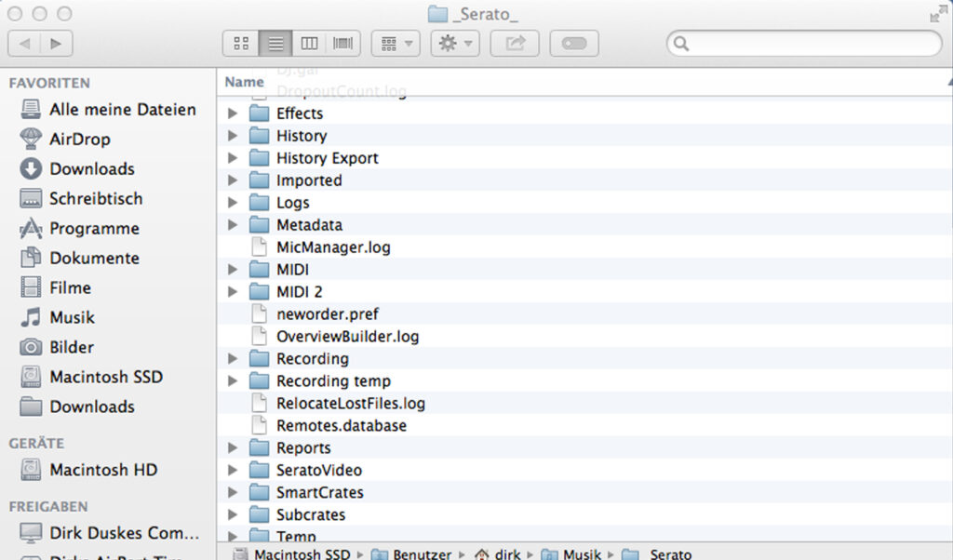Click the Share toolbar button
This screenshot has width=953, height=560.
[515, 44]
